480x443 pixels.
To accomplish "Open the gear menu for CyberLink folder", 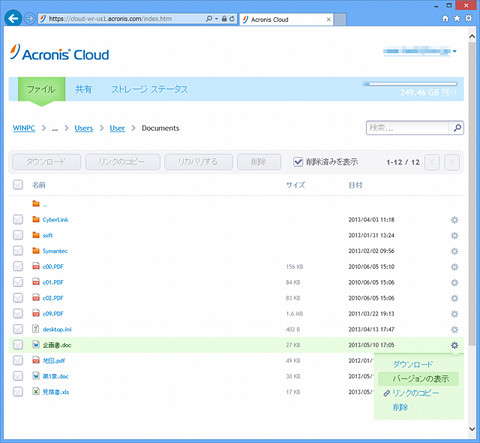I will click(454, 220).
